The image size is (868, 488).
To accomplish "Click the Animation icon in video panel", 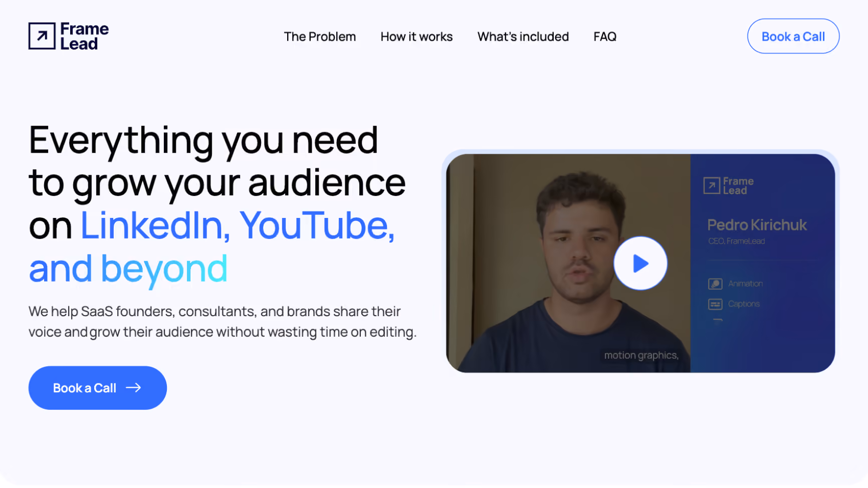I will click(x=715, y=284).
